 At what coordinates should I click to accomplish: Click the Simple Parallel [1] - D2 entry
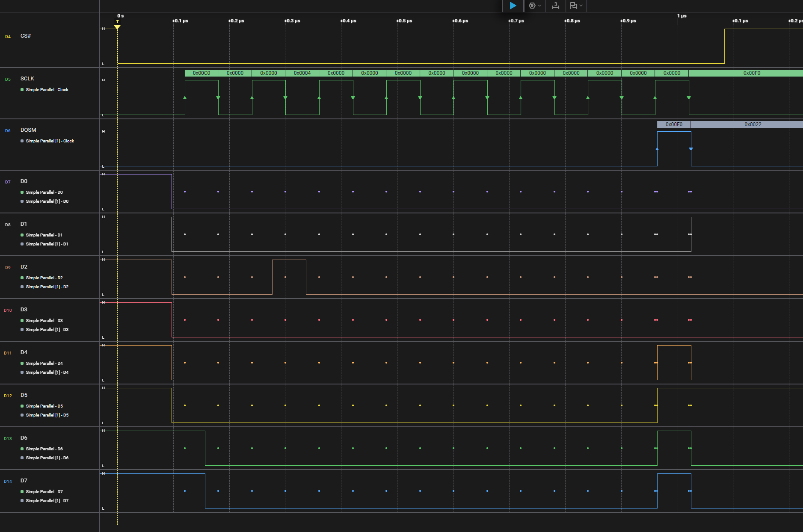tap(47, 287)
